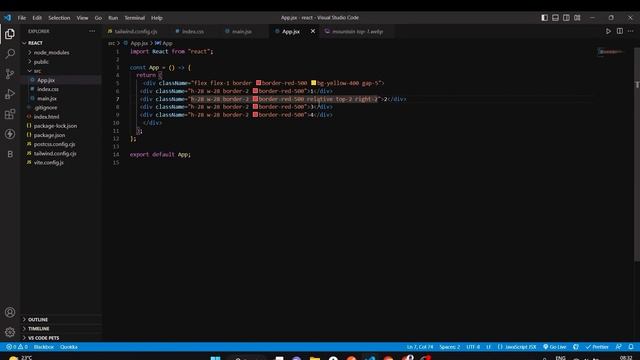Open the File menu
Viewport: 640px width, 360px height.
22,18
